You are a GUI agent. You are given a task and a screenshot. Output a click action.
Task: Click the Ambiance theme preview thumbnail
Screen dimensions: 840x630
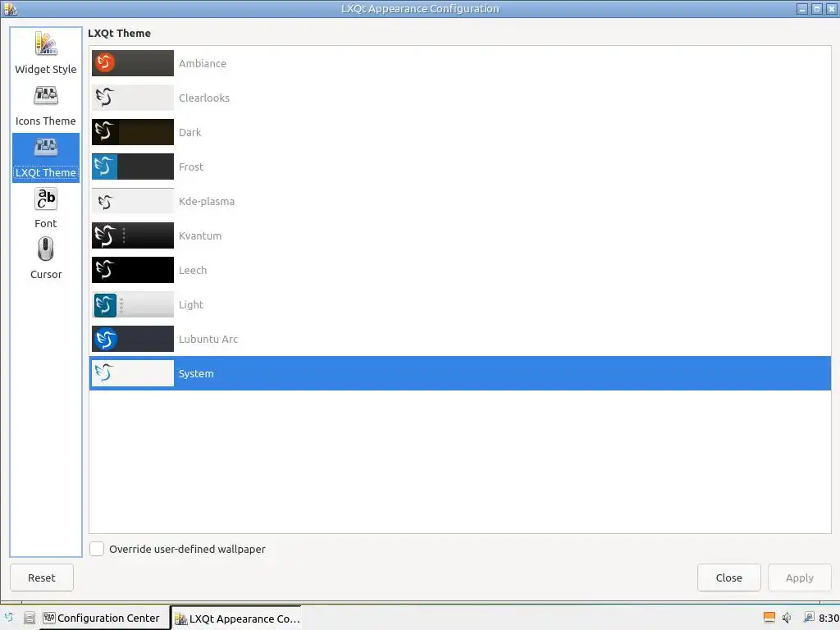click(133, 63)
